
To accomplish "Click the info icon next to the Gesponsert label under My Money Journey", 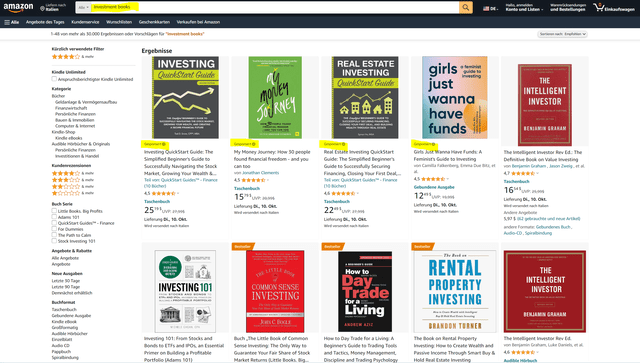I will pyautogui.click(x=253, y=144).
